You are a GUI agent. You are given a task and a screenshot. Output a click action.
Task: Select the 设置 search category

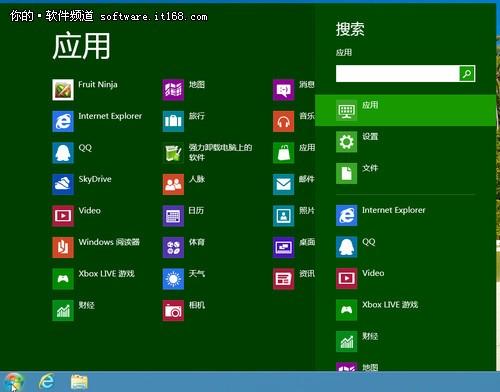[405, 142]
